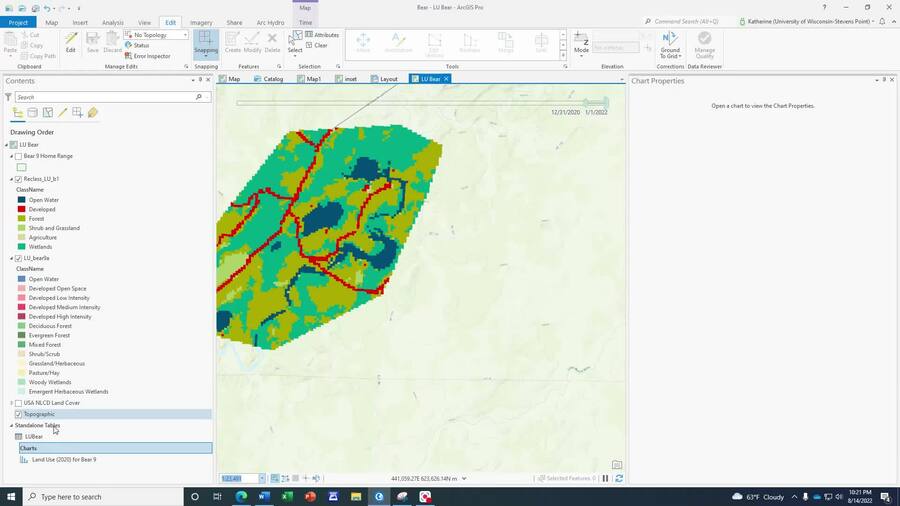Viewport: 900px width, 506px height.
Task: Open the LUBear standalone table
Action: [33, 437]
